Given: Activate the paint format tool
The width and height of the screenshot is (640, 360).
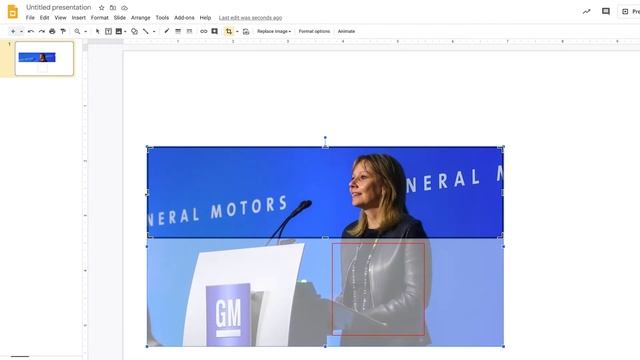Looking at the screenshot, I should pos(63,31).
